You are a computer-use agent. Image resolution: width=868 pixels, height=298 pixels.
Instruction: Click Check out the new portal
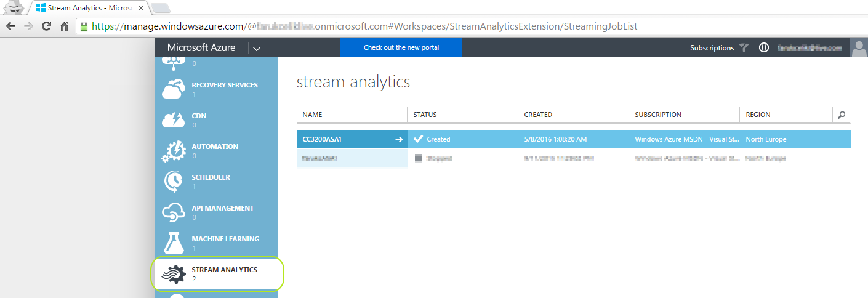[x=401, y=47]
